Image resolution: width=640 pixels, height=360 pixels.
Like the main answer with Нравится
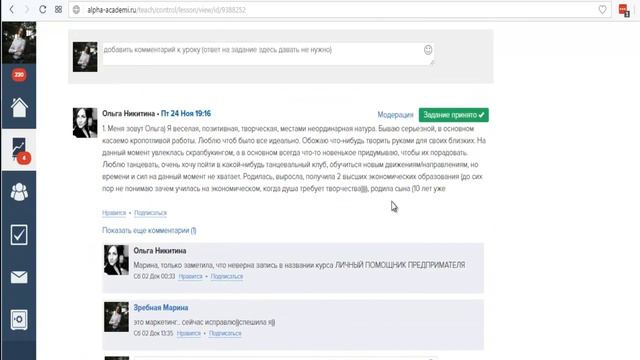click(114, 213)
